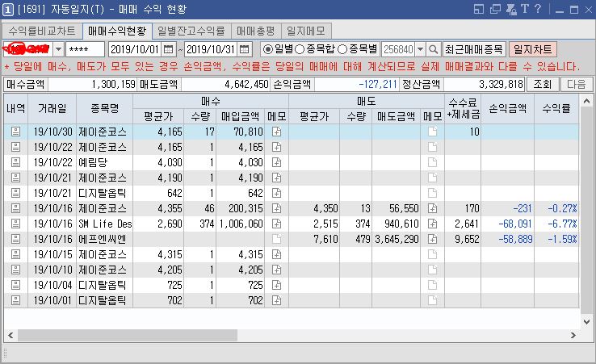
Task: Select the 종목별 radio option
Action: click(x=342, y=49)
